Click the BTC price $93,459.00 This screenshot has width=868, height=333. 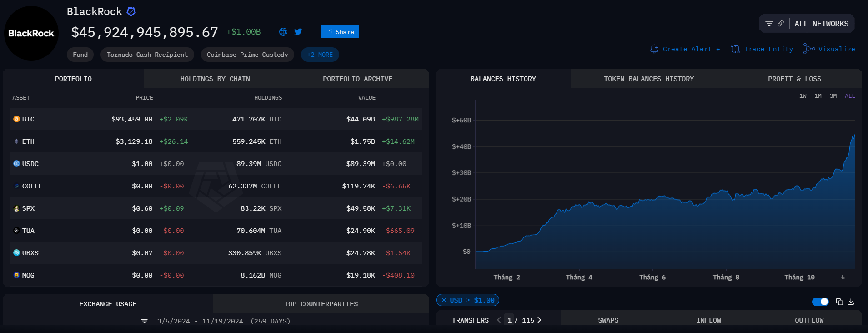[132, 119]
